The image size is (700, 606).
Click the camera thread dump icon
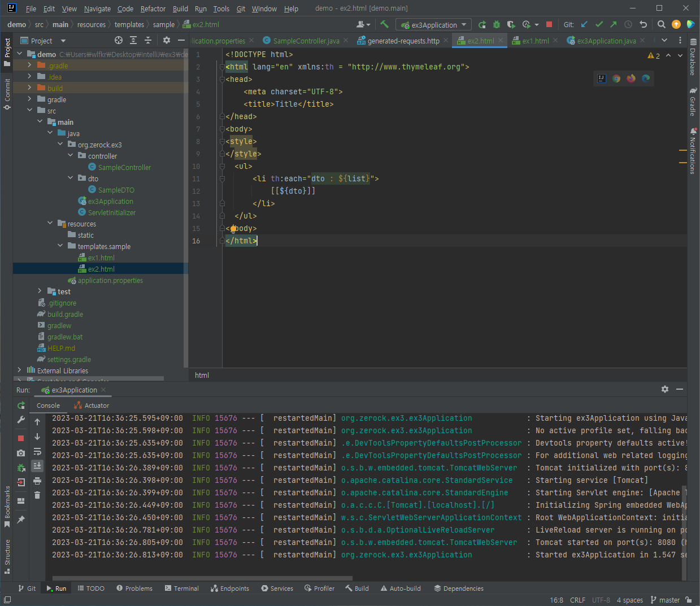pos(21,453)
